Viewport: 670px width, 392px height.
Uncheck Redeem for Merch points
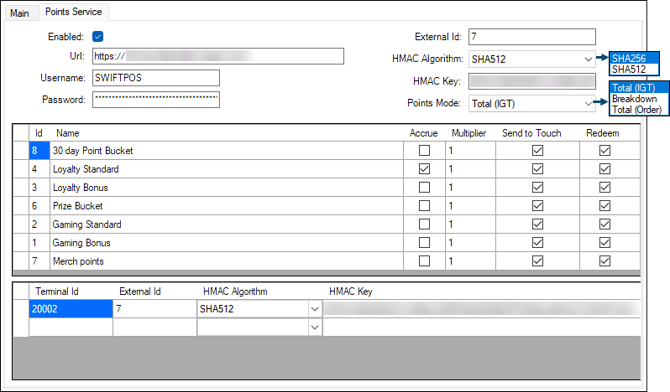coord(605,261)
